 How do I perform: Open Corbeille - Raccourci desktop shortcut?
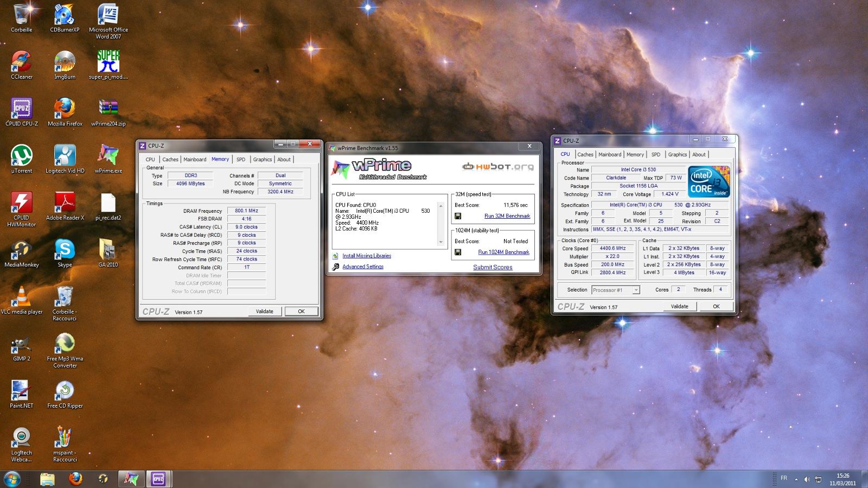65,303
